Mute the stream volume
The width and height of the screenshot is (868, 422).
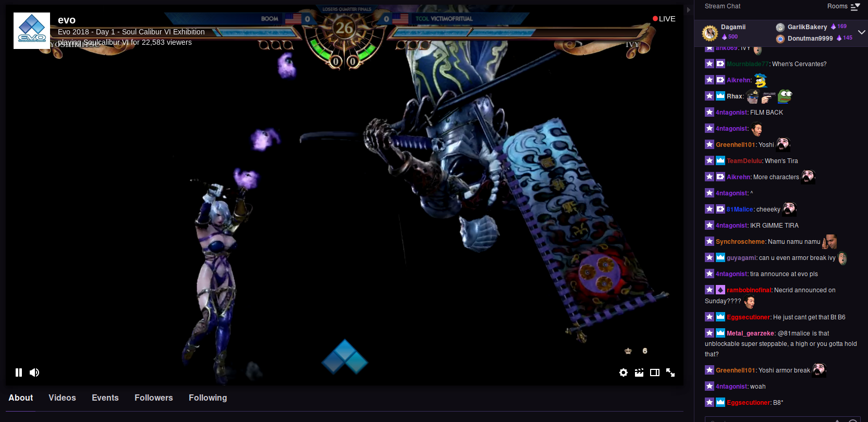[34, 373]
